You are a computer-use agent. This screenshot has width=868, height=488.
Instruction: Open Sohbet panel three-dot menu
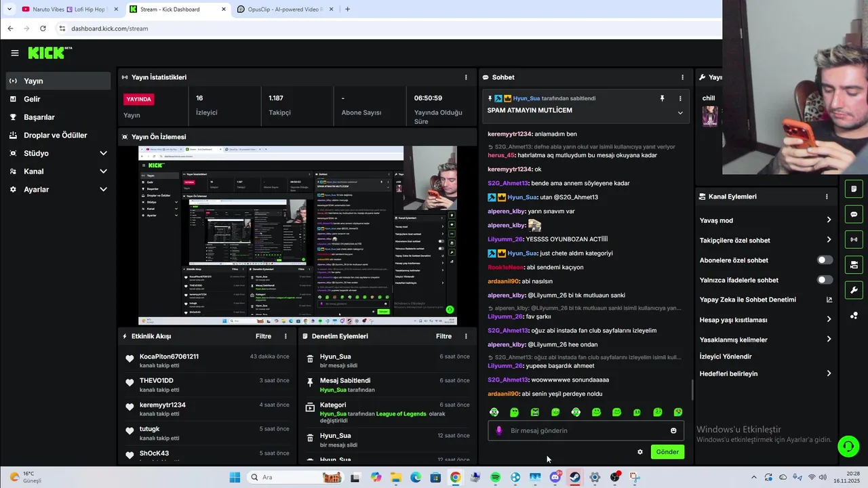[x=682, y=77]
